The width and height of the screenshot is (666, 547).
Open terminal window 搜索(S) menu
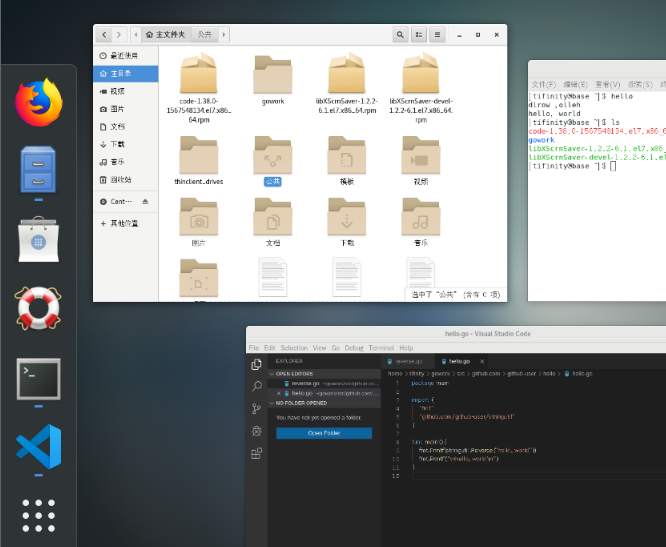pos(640,84)
